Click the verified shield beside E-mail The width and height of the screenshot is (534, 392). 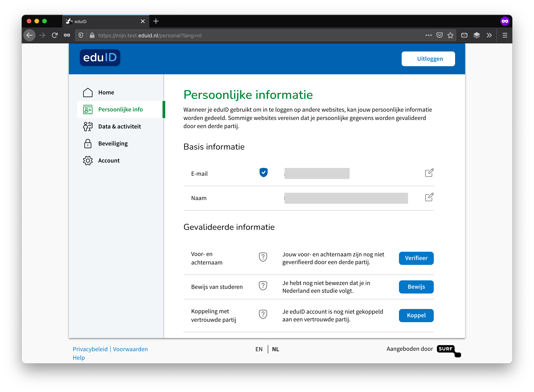click(263, 173)
